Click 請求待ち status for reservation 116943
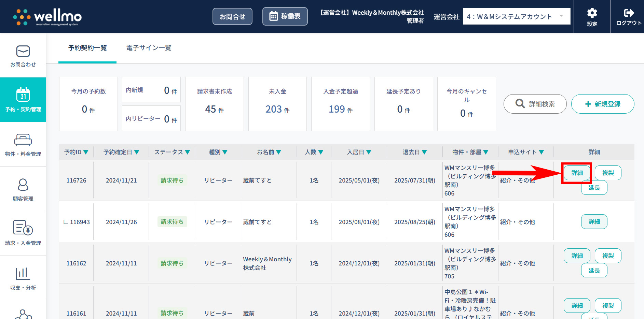The height and width of the screenshot is (319, 644). [x=172, y=222]
